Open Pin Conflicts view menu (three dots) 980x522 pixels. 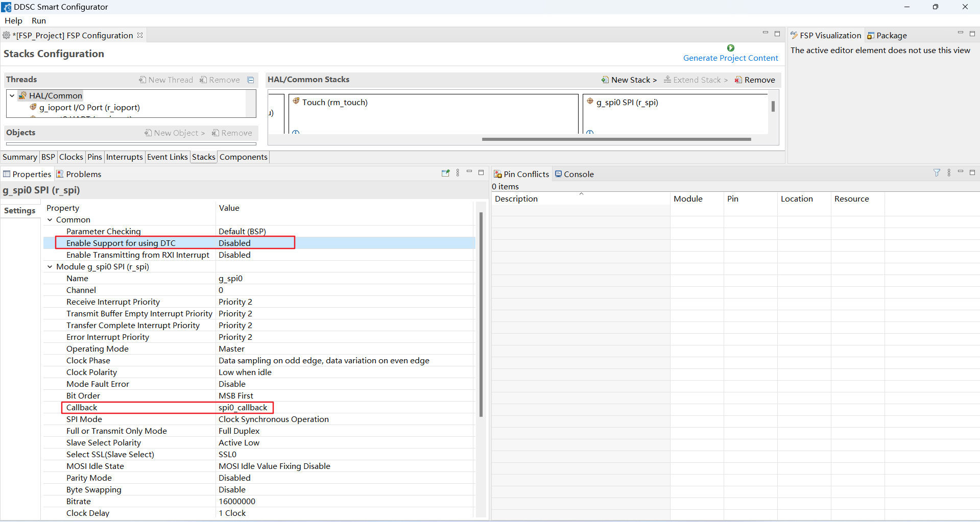[x=949, y=173]
